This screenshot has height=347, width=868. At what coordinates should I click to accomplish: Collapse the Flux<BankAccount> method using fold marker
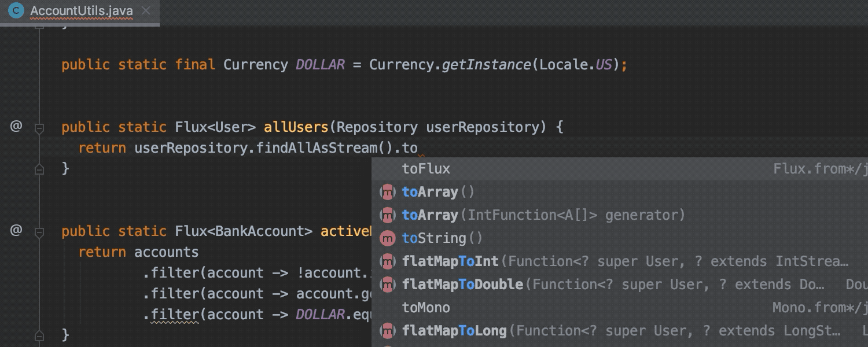click(39, 232)
